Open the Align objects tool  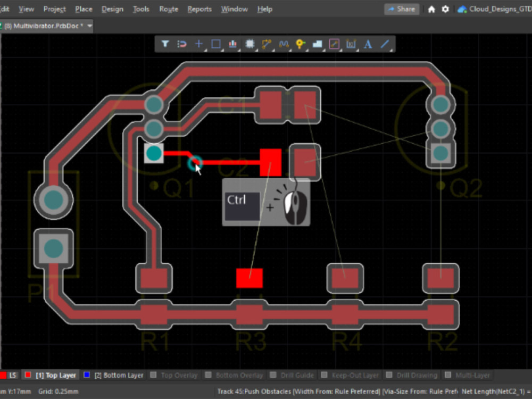point(233,44)
